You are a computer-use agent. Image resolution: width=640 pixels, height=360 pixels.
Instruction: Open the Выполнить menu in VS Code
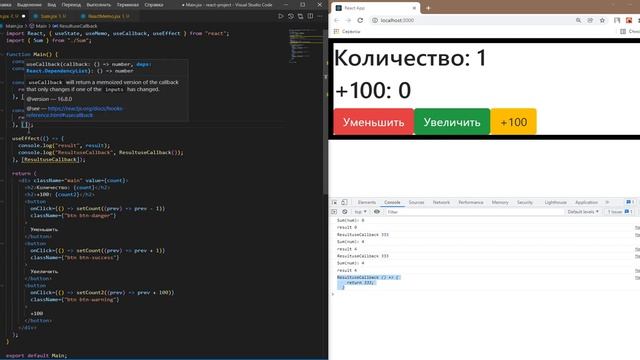pyautogui.click(x=98, y=5)
